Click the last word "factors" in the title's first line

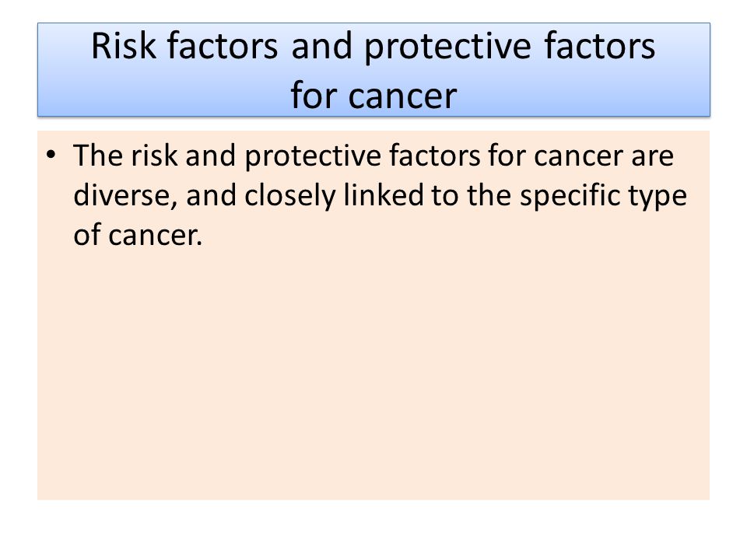click(599, 46)
